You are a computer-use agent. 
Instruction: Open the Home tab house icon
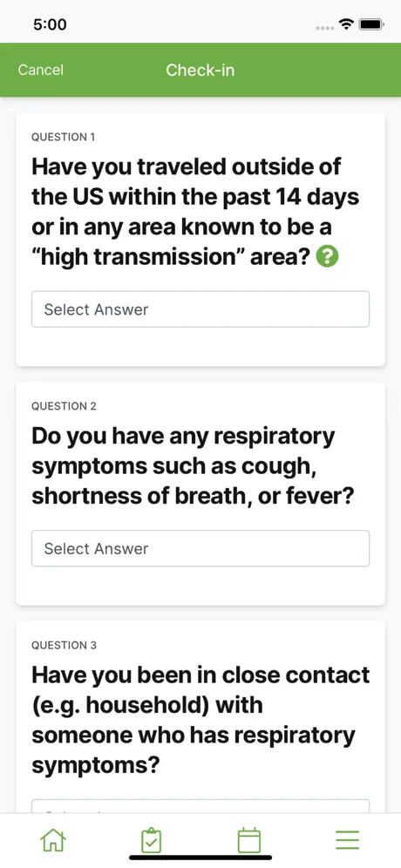pos(53,840)
